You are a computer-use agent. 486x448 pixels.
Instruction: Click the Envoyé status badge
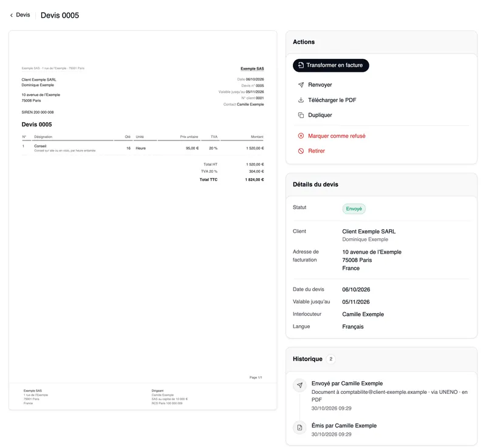point(354,208)
